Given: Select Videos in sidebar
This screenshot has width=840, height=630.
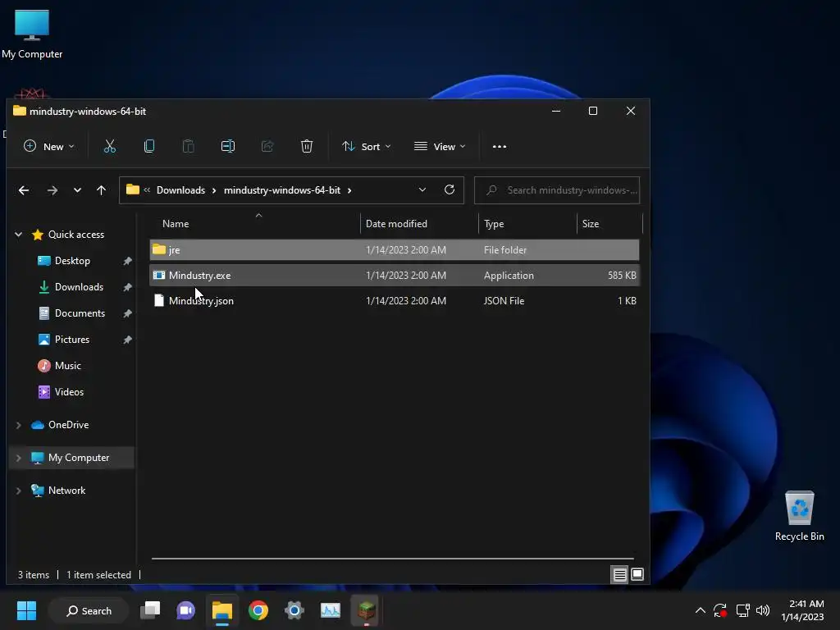Looking at the screenshot, I should click(69, 392).
